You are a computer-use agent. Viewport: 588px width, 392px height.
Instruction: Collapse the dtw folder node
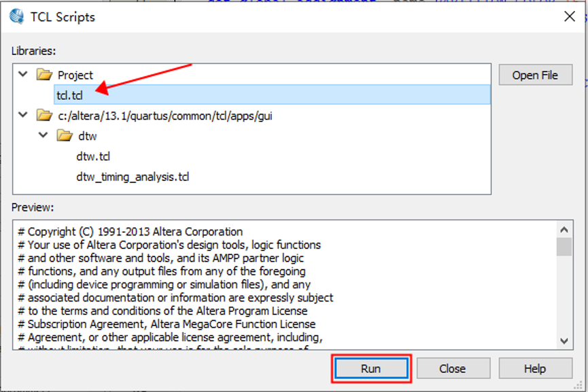tap(44, 135)
